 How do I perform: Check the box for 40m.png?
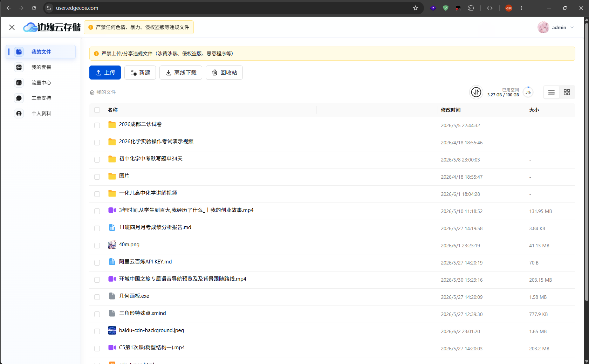[97, 246]
